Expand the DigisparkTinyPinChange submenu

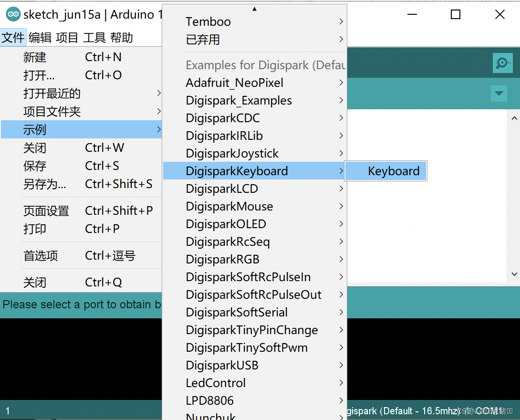(255, 330)
